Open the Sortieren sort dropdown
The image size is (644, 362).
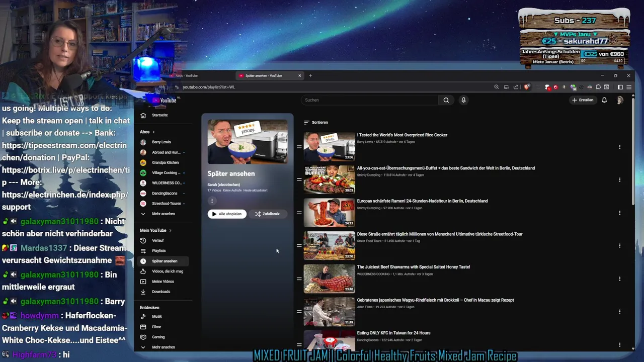click(x=316, y=122)
